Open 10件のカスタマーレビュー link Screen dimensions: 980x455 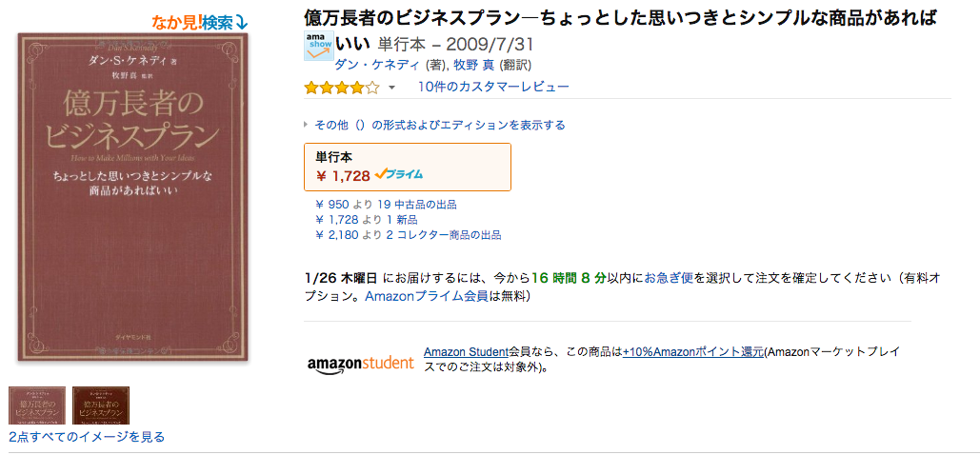point(493,87)
